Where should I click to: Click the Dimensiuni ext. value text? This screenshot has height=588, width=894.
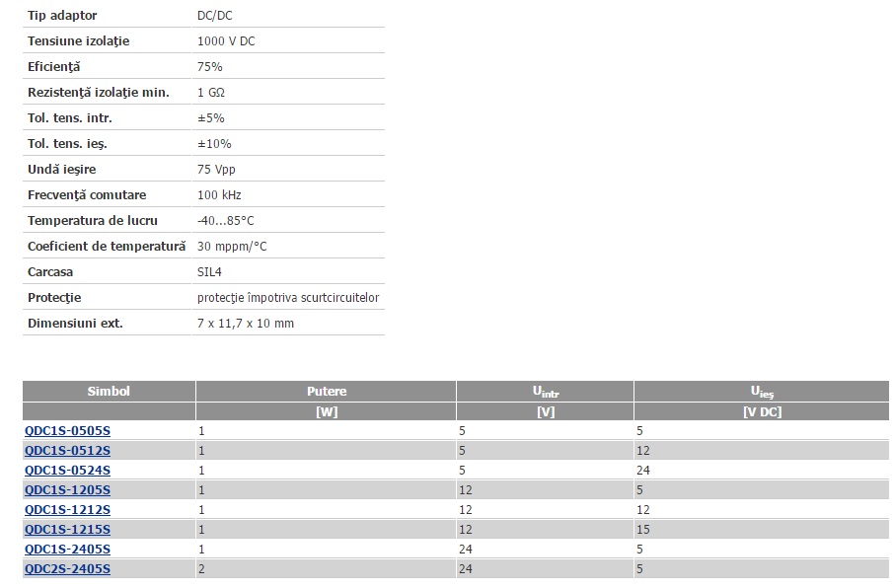[245, 324]
